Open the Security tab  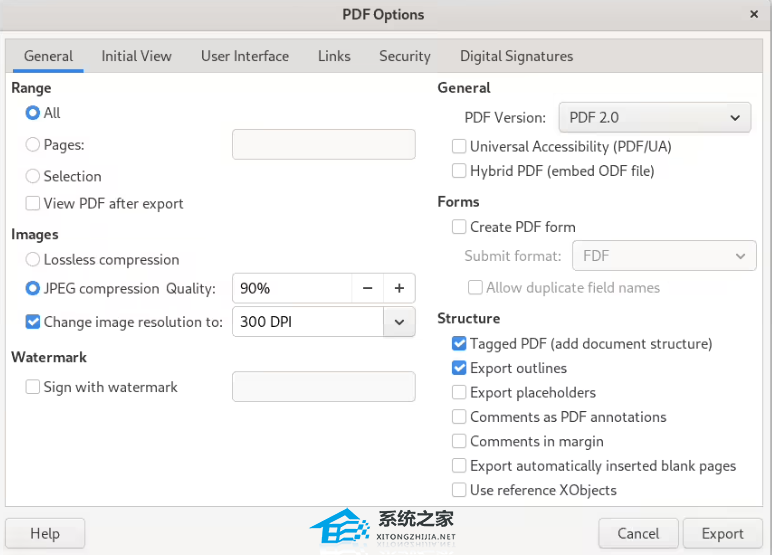click(404, 56)
